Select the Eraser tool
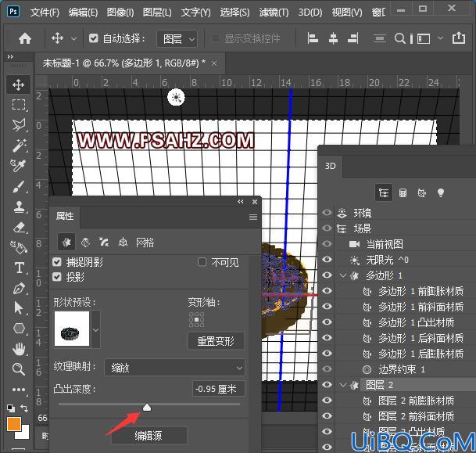This screenshot has height=453, width=476. [x=19, y=227]
